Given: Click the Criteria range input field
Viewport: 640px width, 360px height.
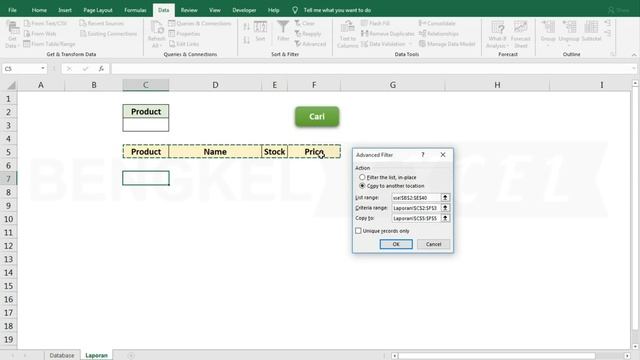Looking at the screenshot, I should 416,208.
